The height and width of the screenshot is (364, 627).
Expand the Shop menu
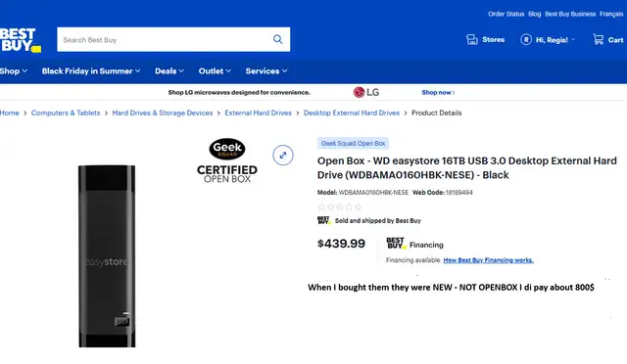click(14, 71)
